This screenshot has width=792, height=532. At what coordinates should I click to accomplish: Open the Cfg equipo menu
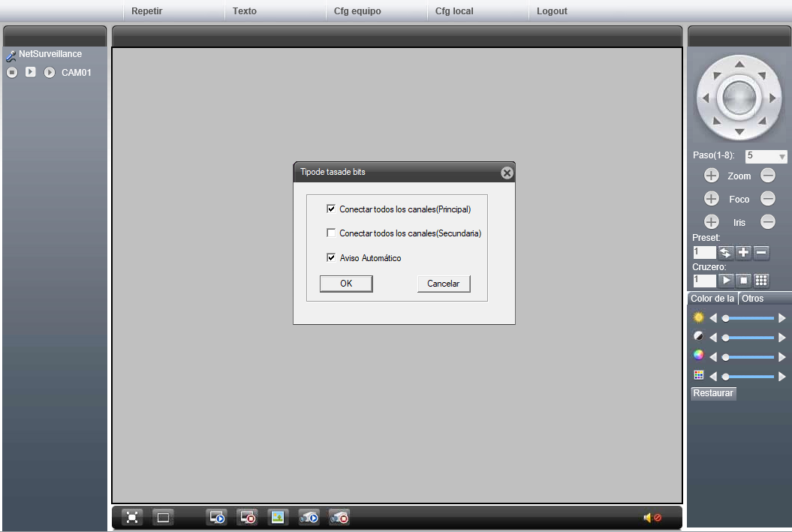click(357, 11)
